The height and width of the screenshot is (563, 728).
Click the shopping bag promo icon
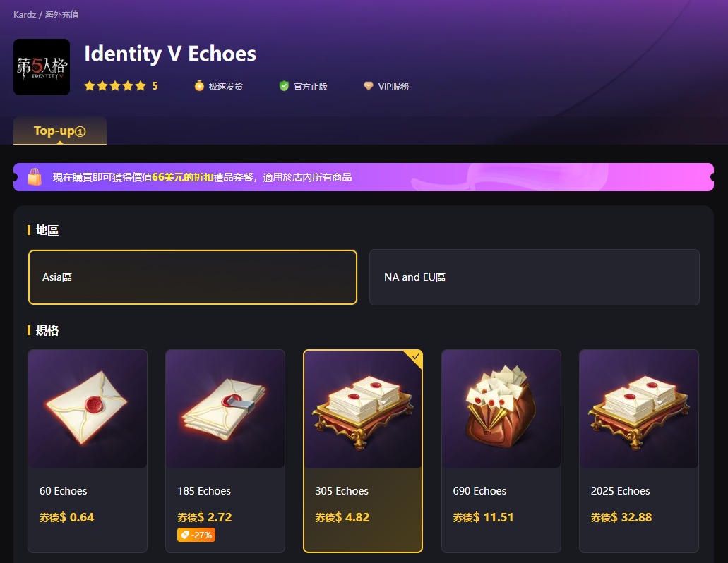click(x=35, y=176)
